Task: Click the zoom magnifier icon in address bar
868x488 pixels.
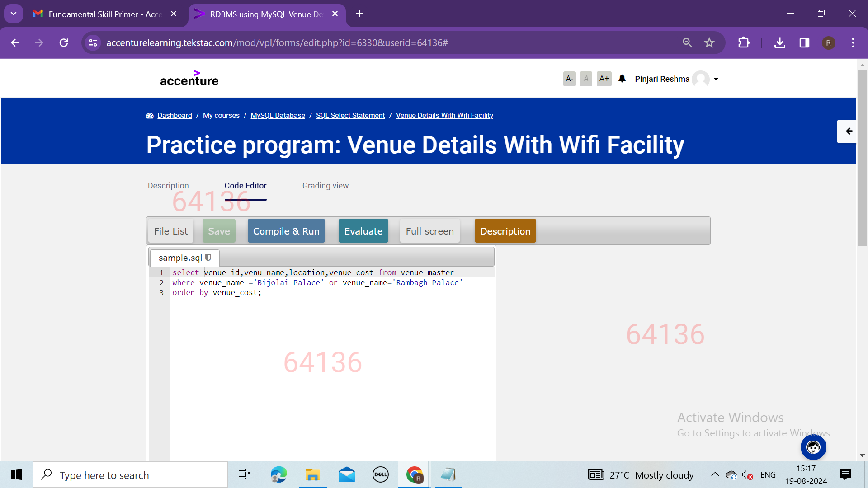Action: click(687, 42)
